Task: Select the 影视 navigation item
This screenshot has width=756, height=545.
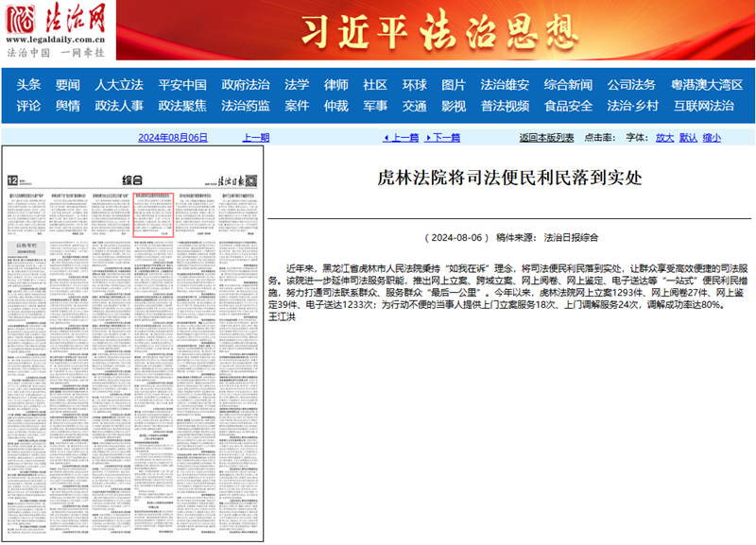Action: click(454, 106)
